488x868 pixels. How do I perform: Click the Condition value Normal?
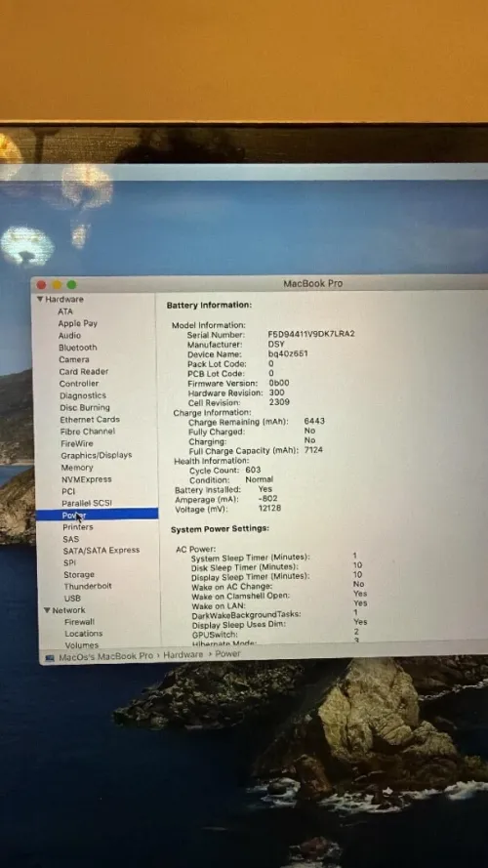click(260, 479)
